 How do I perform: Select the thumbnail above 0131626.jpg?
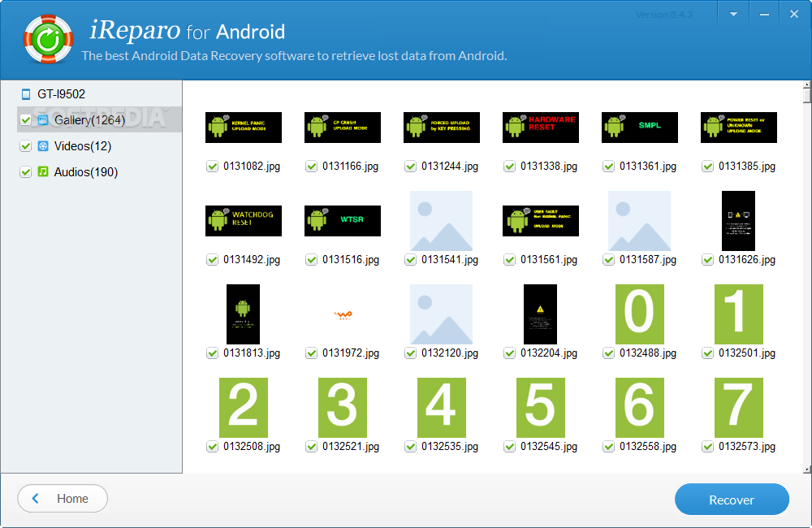[738, 221]
